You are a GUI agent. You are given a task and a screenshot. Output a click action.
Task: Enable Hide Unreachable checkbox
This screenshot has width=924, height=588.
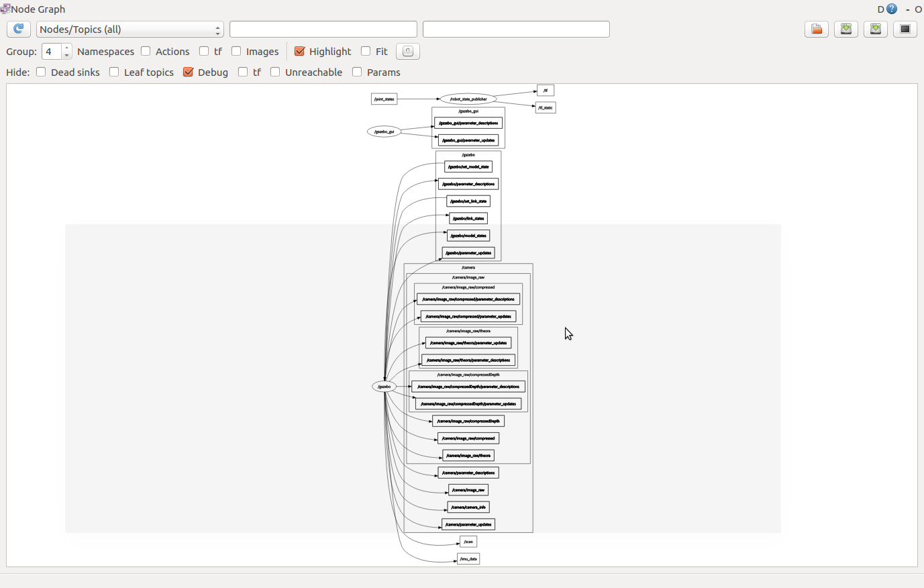275,72
